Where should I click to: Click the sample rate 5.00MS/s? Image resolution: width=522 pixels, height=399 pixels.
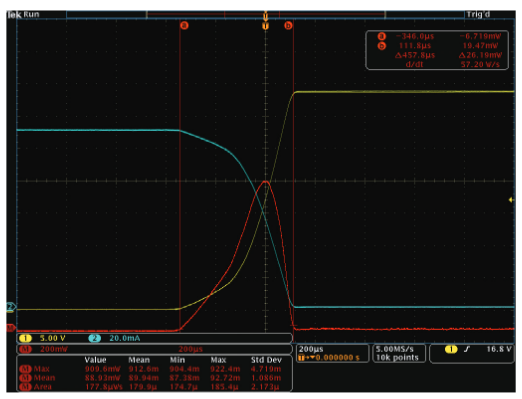pyautogui.click(x=395, y=349)
